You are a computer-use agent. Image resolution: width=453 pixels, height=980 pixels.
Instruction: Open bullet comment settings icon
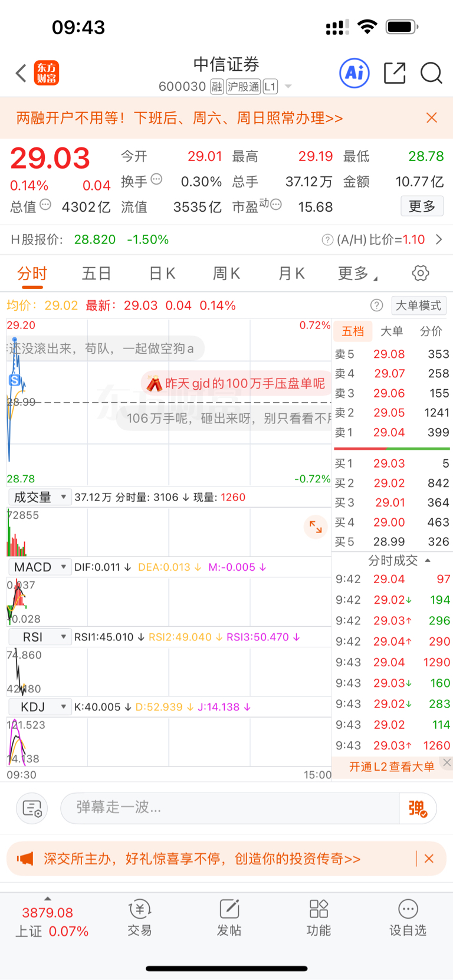(32, 808)
